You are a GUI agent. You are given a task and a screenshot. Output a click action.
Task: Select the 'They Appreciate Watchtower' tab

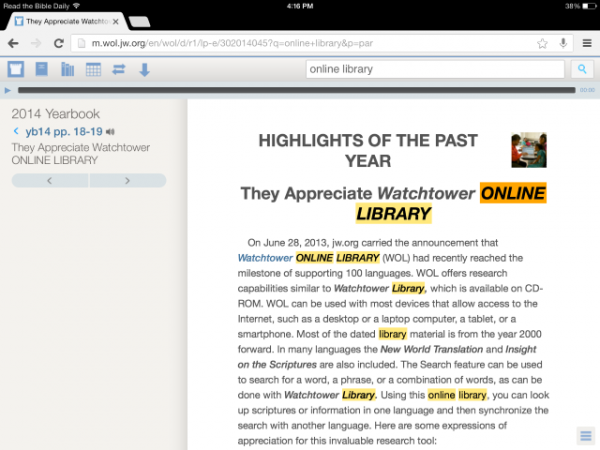tap(65, 20)
